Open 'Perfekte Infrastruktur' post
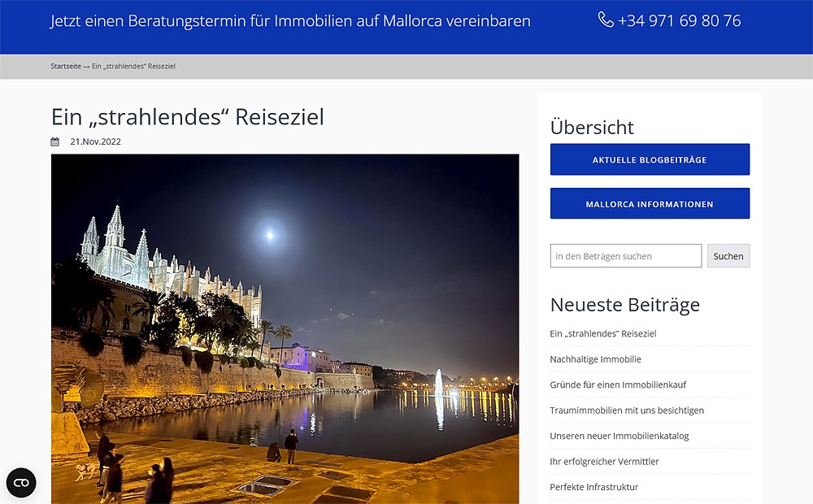The width and height of the screenshot is (813, 504). 593,487
